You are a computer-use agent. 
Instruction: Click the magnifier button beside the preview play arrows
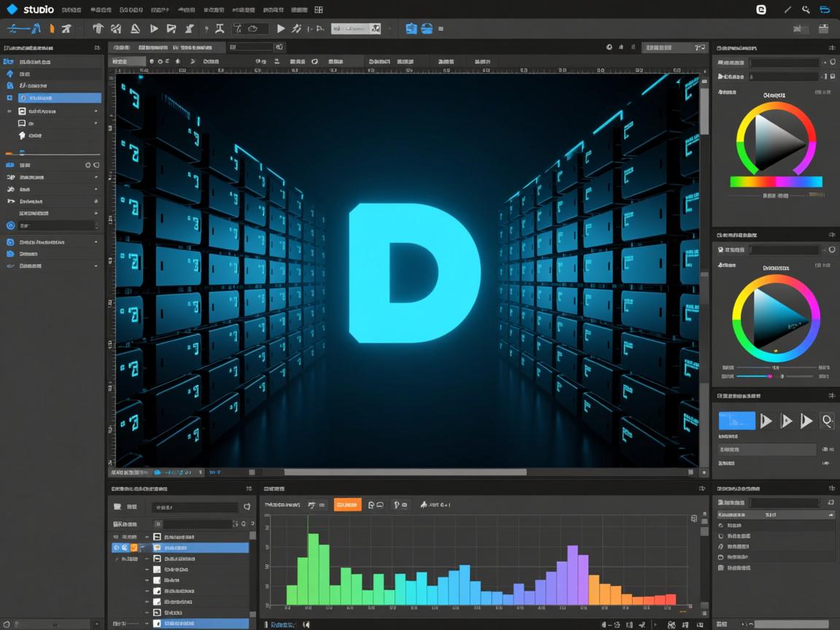coord(827,420)
